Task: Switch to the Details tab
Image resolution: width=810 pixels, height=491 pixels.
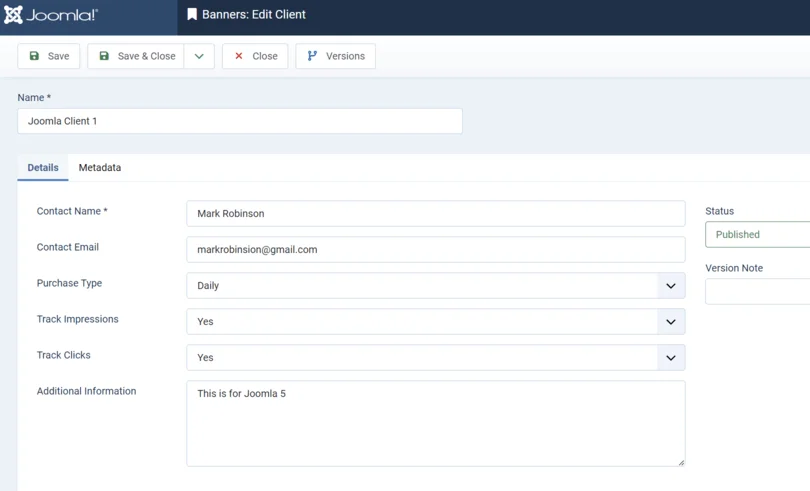Action: [43, 167]
